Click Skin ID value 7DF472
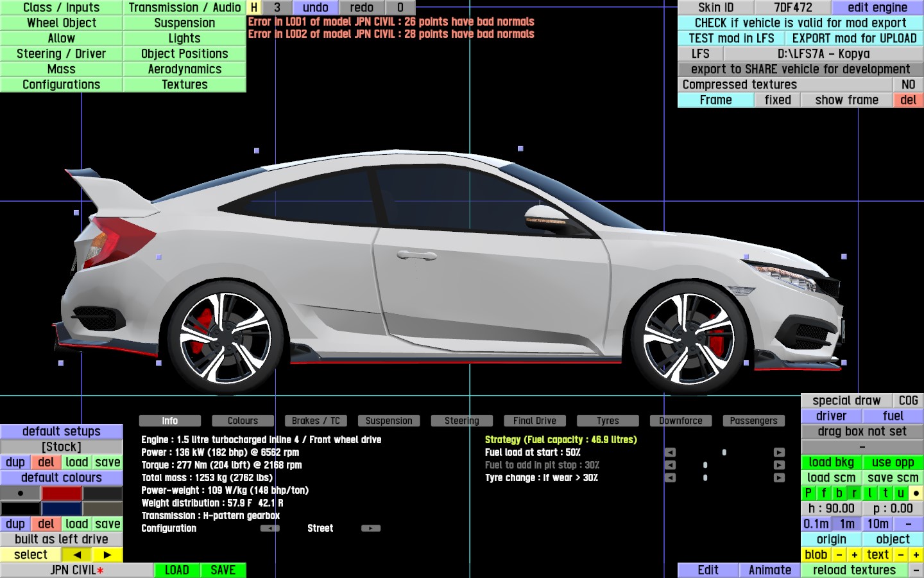 [793, 8]
